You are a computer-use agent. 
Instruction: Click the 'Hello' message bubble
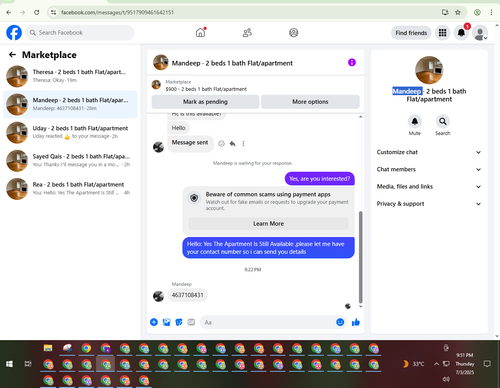(178, 128)
